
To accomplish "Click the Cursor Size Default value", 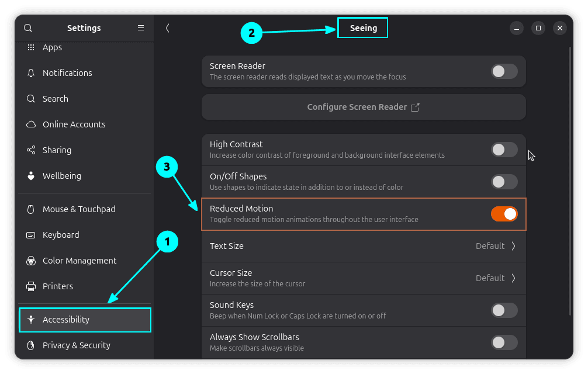I will pos(490,278).
